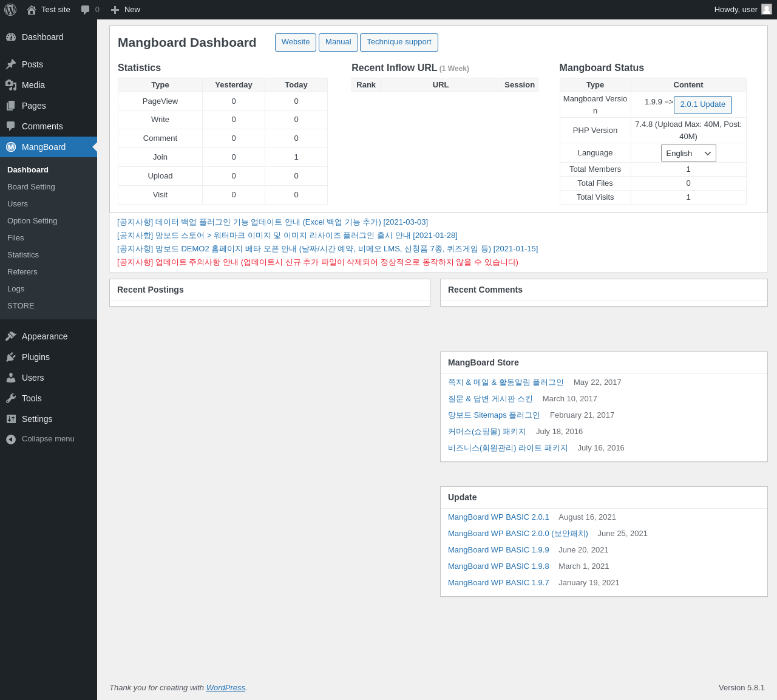
Task: Click the Technique support button
Action: click(399, 42)
